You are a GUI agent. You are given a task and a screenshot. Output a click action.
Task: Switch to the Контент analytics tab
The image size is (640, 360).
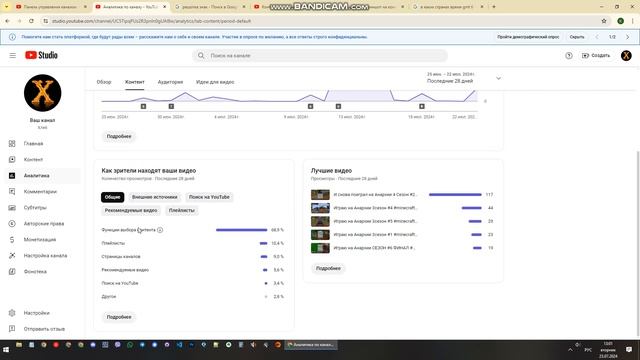pyautogui.click(x=135, y=82)
